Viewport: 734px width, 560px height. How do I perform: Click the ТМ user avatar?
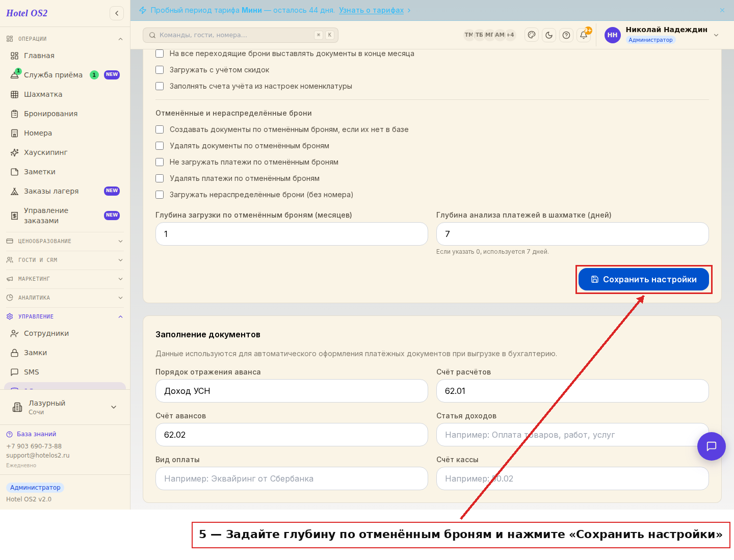point(468,35)
